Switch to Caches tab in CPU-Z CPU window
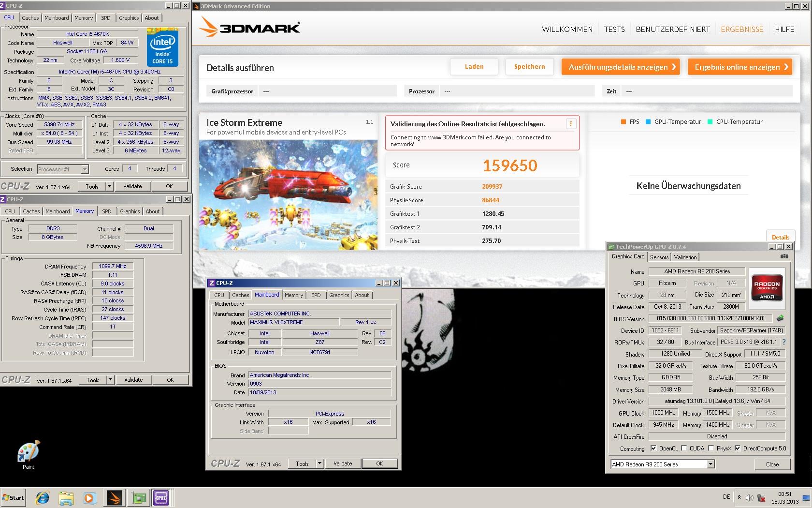Screen dimensions: 812x508 tap(30, 18)
